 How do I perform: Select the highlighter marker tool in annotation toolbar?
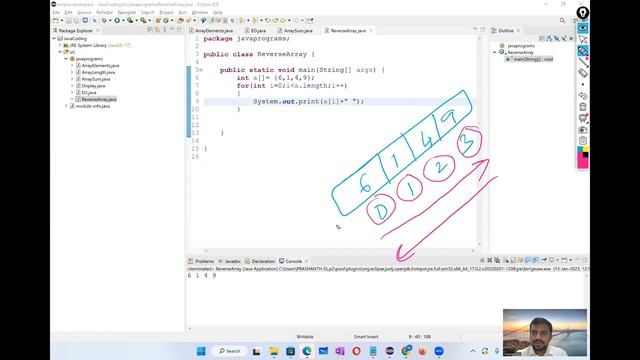point(583,51)
